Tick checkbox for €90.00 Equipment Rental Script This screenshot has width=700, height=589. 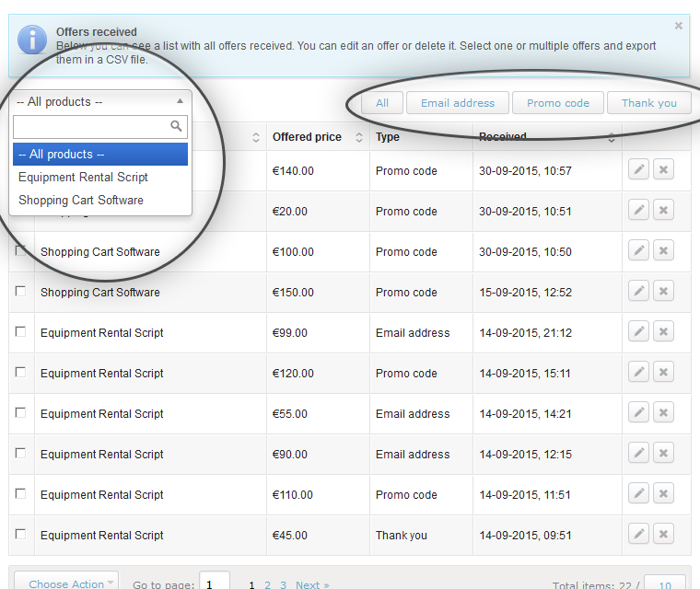click(20, 454)
